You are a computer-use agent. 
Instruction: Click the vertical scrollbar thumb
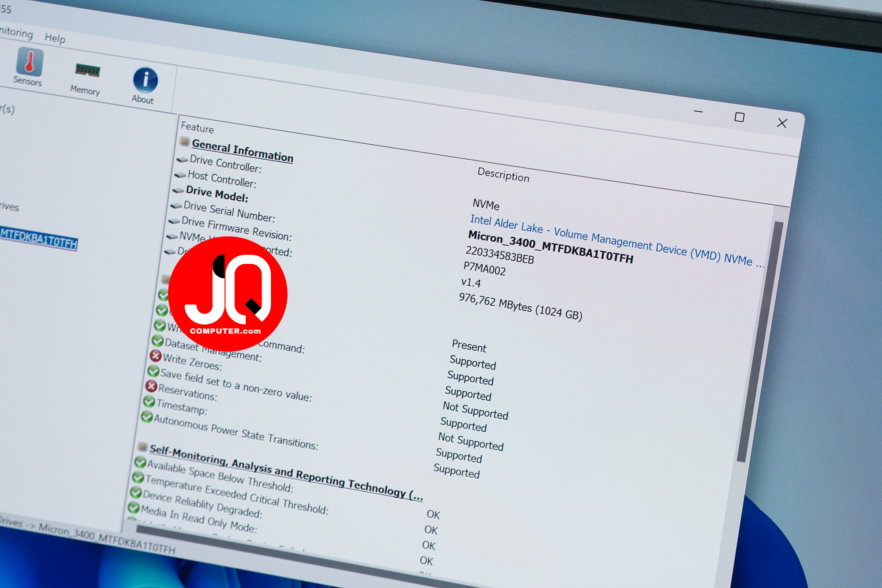tap(760, 341)
